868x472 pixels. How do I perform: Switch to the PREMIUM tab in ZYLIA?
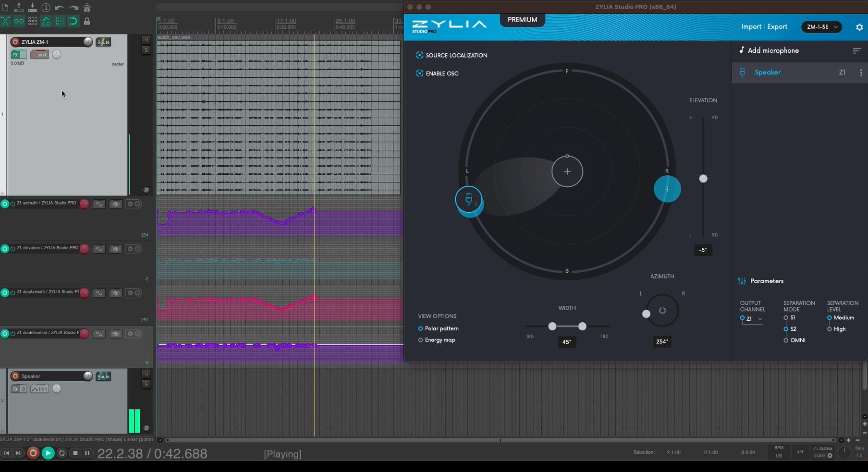[x=522, y=20]
